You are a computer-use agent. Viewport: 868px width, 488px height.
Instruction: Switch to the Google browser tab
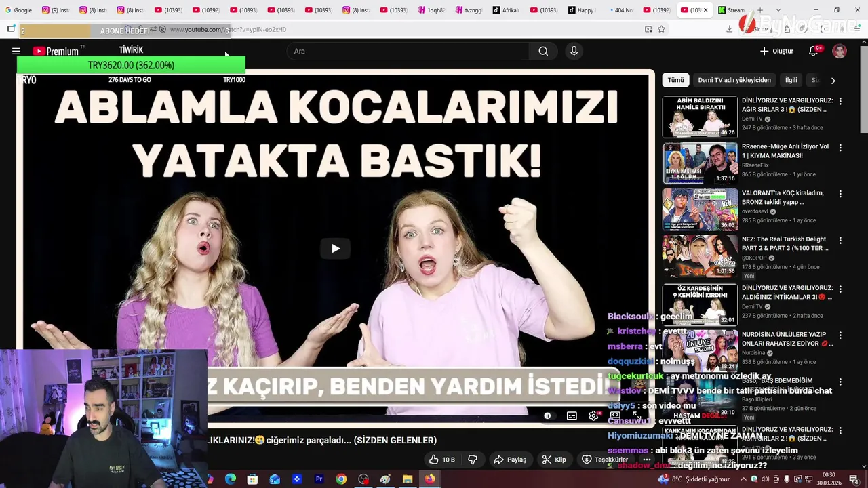(x=19, y=10)
